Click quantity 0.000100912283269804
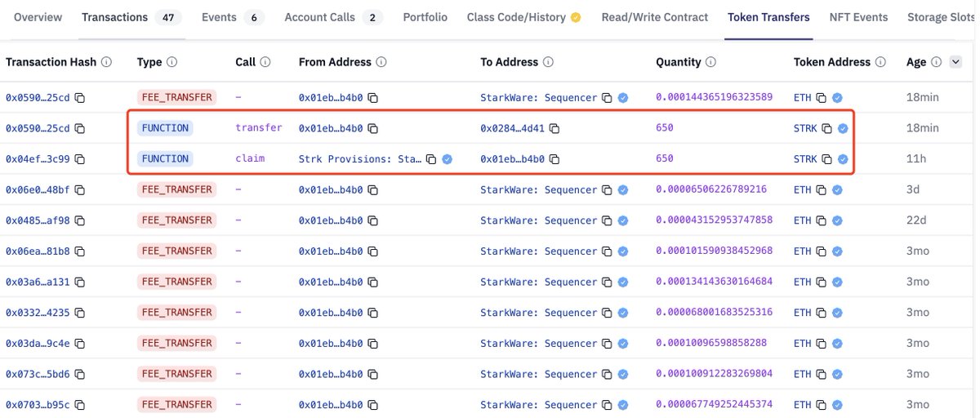Image resolution: width=980 pixels, height=418 pixels. [x=715, y=375]
